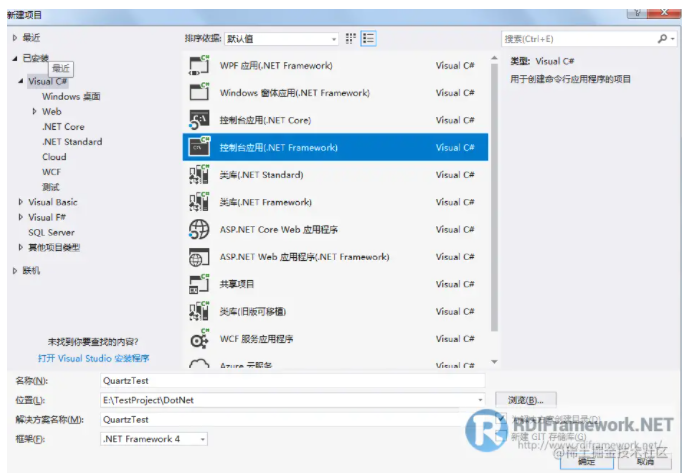Viewport: 688px width, 476px height.
Task: Toggle the 为解决方案创建目录 checkbox
Action: click(x=501, y=419)
